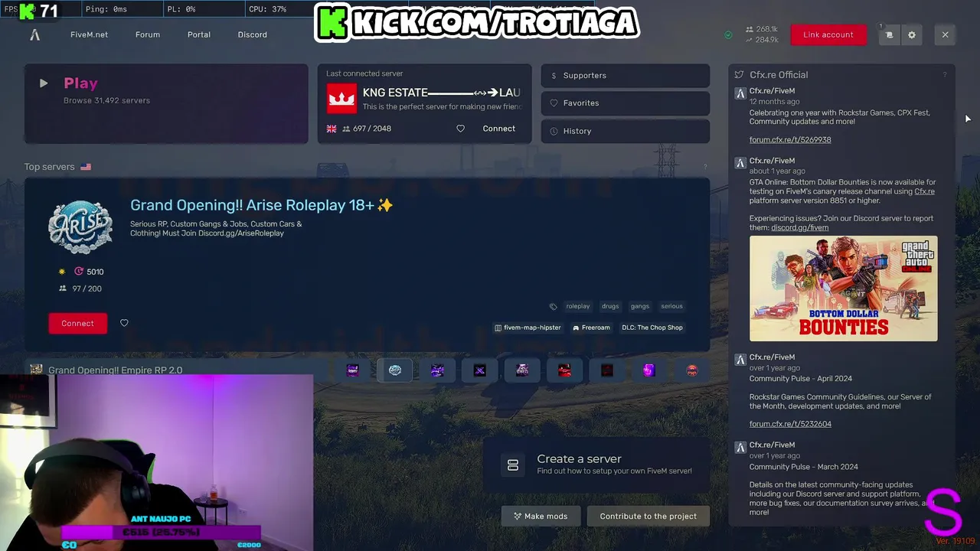Favorite Arise Roleplay with the heart icon
This screenshot has width=980, height=551.
click(124, 323)
